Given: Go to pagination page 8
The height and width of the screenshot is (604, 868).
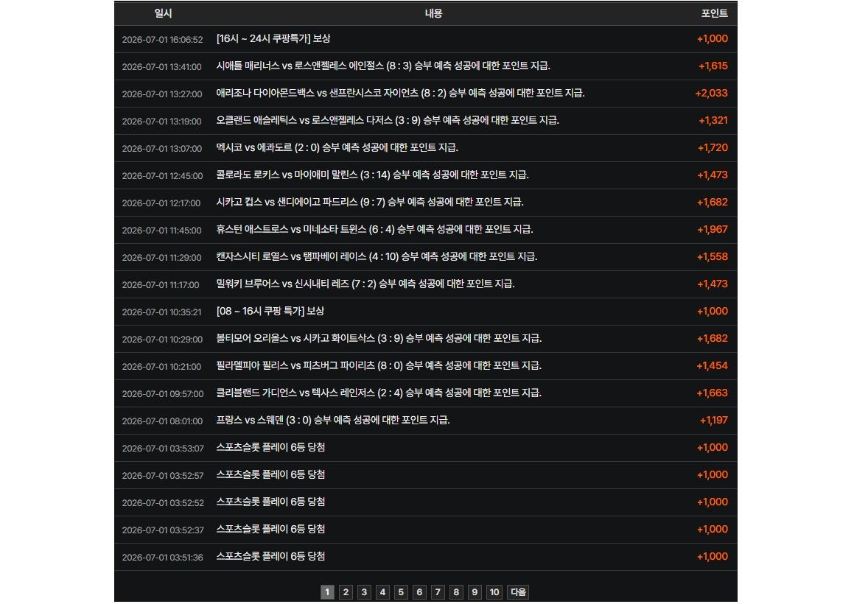Looking at the screenshot, I should pos(456,591).
